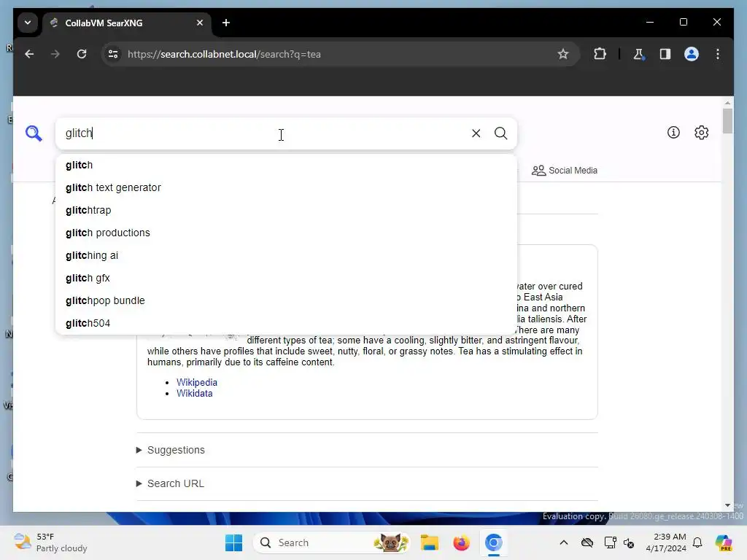The image size is (747, 560).
Task: Open the tab search dropdown
Action: point(28,23)
